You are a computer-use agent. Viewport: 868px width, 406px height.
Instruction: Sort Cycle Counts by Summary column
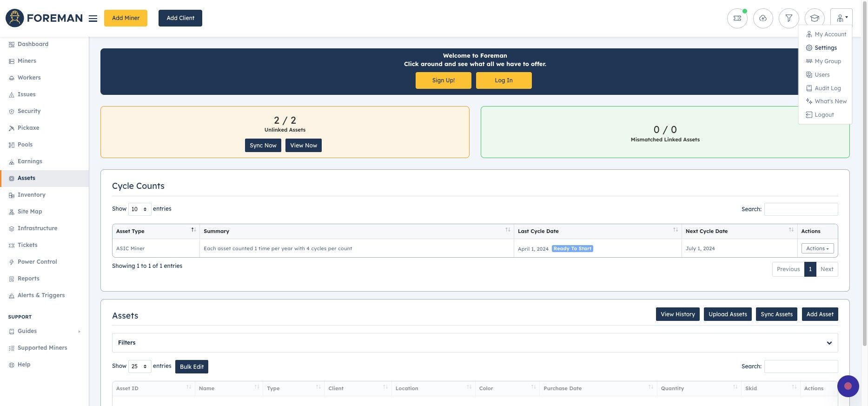(x=357, y=231)
